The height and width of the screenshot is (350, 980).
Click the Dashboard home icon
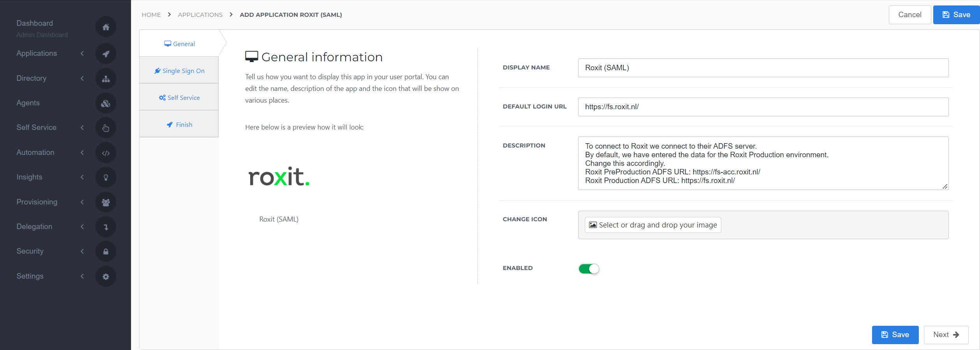[106, 27]
